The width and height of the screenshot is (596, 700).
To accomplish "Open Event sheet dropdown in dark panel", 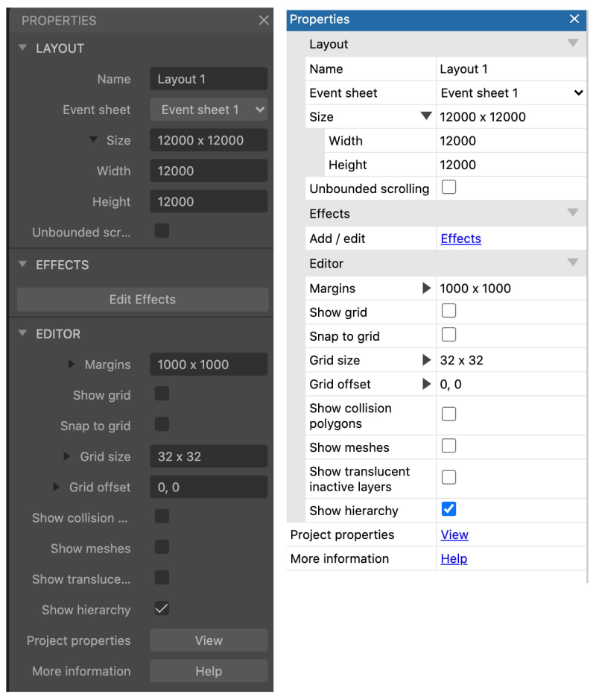I will (x=209, y=110).
